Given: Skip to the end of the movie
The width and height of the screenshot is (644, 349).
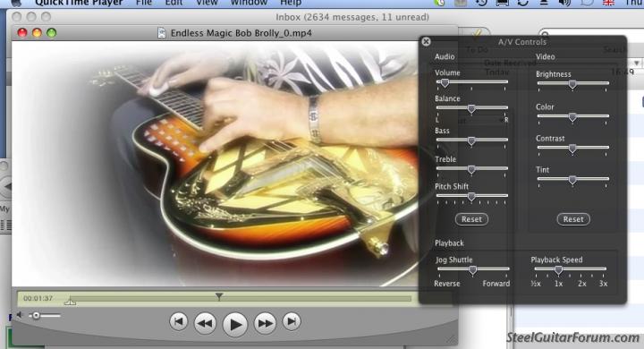Looking at the screenshot, I should pos(292,321).
